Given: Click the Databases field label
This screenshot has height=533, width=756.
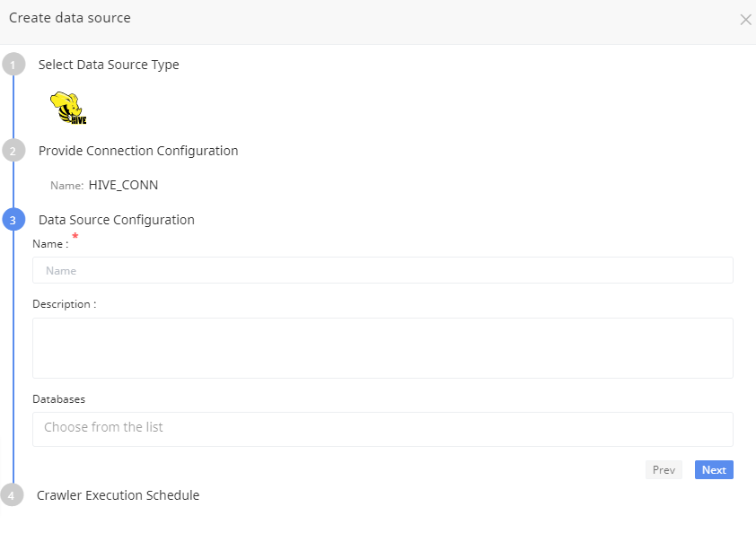Looking at the screenshot, I should click(x=58, y=398).
